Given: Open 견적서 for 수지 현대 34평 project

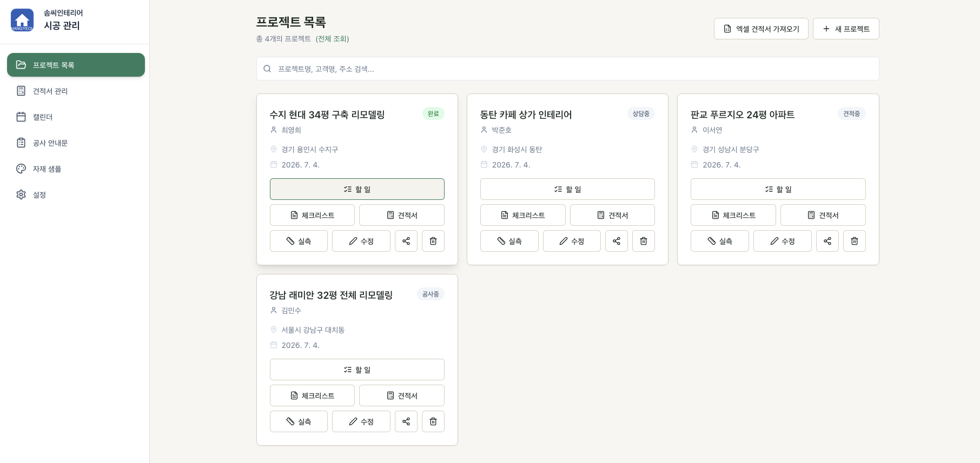Looking at the screenshot, I should coord(402,215).
